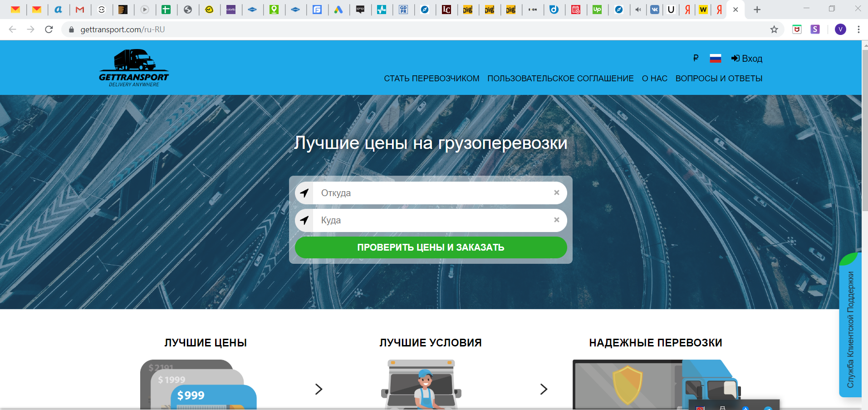
Task: Open the Chrome profile V avatar
Action: pyautogui.click(x=840, y=30)
